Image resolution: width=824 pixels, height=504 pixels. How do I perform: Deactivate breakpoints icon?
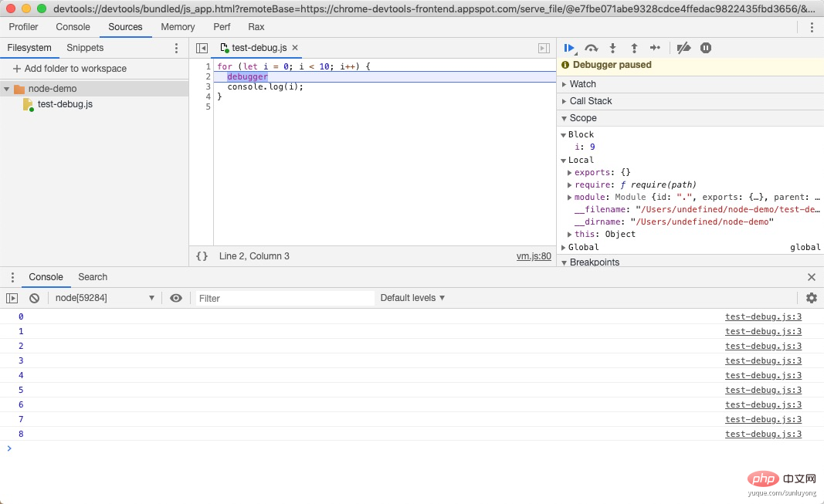tap(683, 48)
